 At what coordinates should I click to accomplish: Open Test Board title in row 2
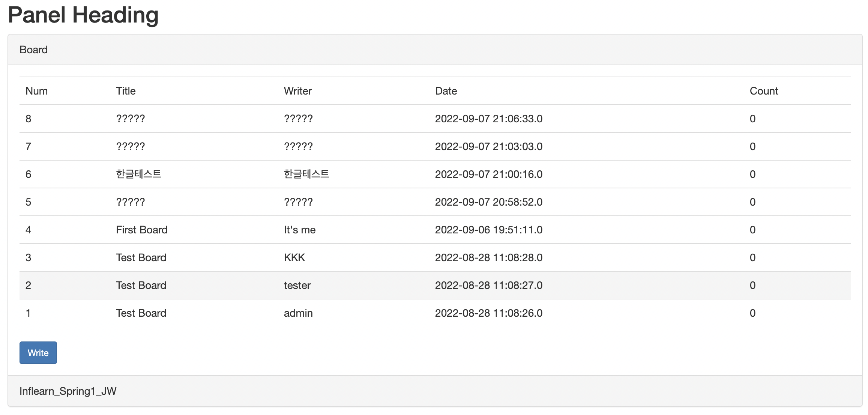pyautogui.click(x=141, y=285)
